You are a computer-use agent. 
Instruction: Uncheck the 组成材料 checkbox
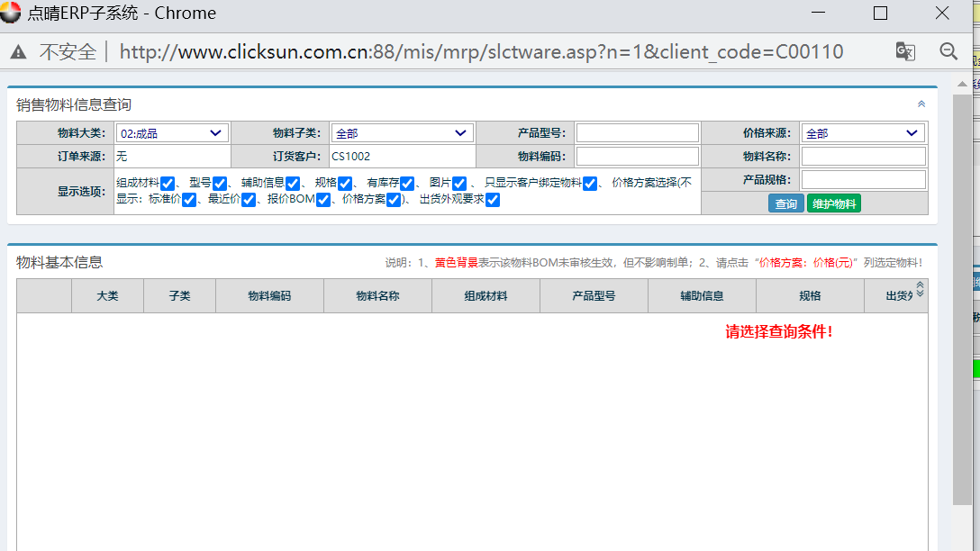tap(167, 184)
